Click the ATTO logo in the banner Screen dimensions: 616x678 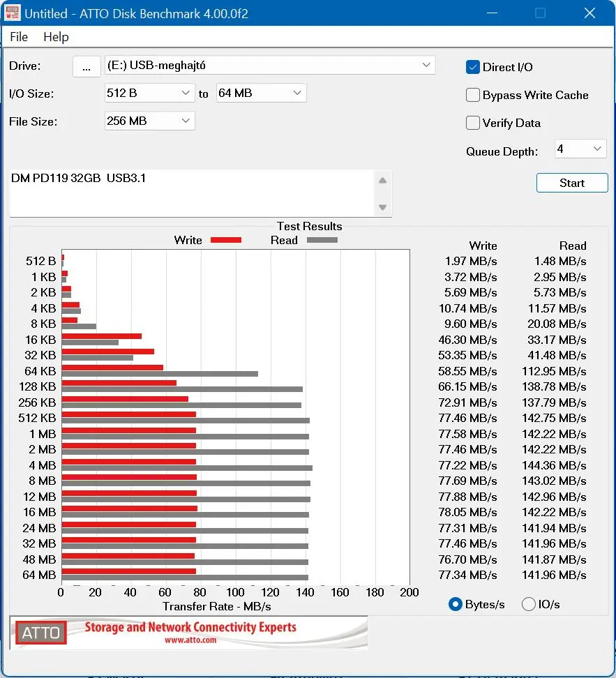coord(41,633)
